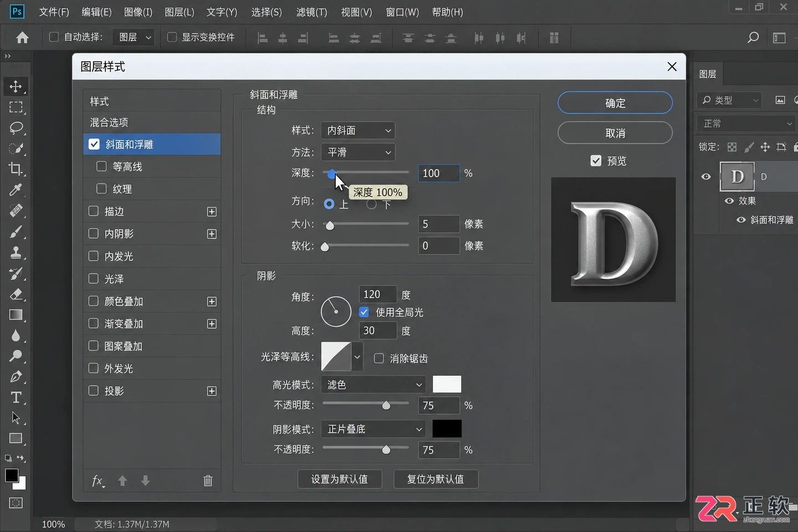This screenshot has height=532, width=798.
Task: Open the search magnifier in options bar
Action: point(753,37)
